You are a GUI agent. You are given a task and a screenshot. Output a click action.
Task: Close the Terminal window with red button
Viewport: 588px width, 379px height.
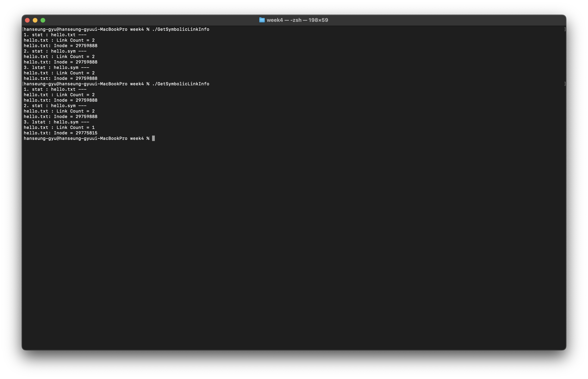click(27, 20)
